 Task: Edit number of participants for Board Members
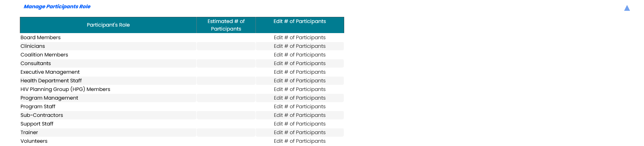[299, 37]
